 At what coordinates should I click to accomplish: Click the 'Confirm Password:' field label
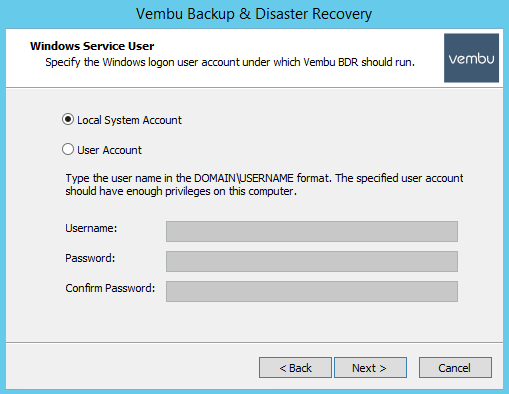[x=110, y=288]
